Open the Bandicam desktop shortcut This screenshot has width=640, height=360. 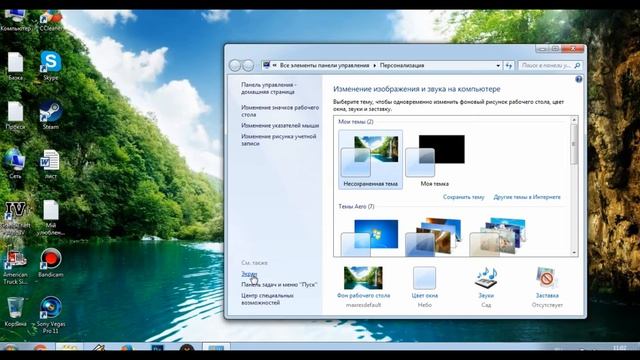pyautogui.click(x=51, y=263)
